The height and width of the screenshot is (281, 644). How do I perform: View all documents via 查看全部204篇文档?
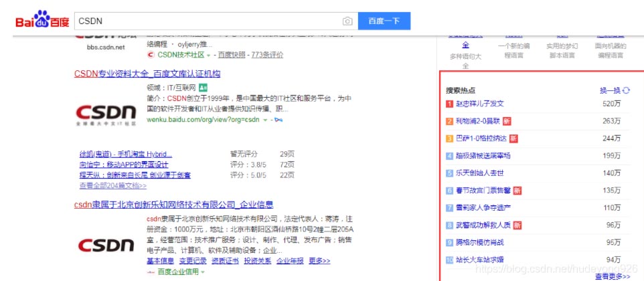[x=112, y=185]
